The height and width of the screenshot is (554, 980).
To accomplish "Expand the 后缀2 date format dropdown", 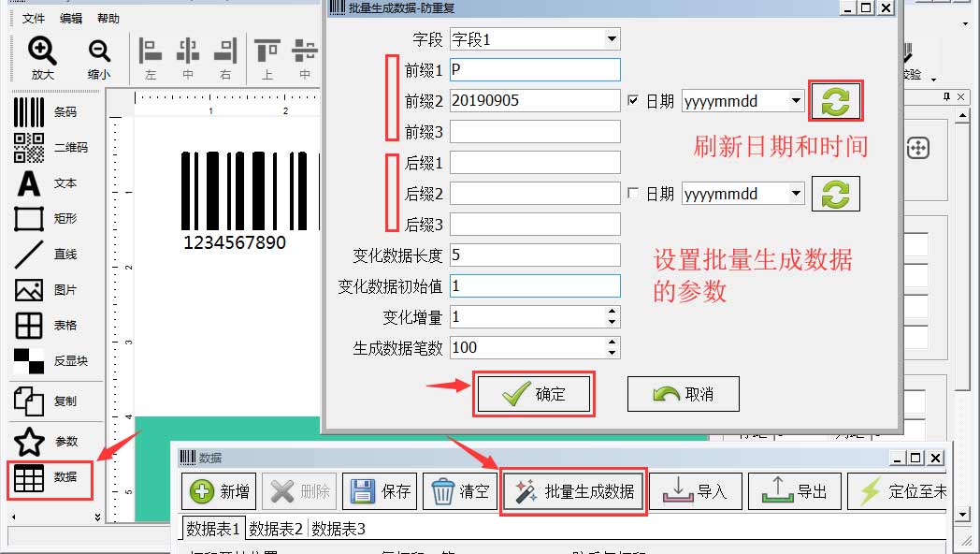I will (x=796, y=194).
